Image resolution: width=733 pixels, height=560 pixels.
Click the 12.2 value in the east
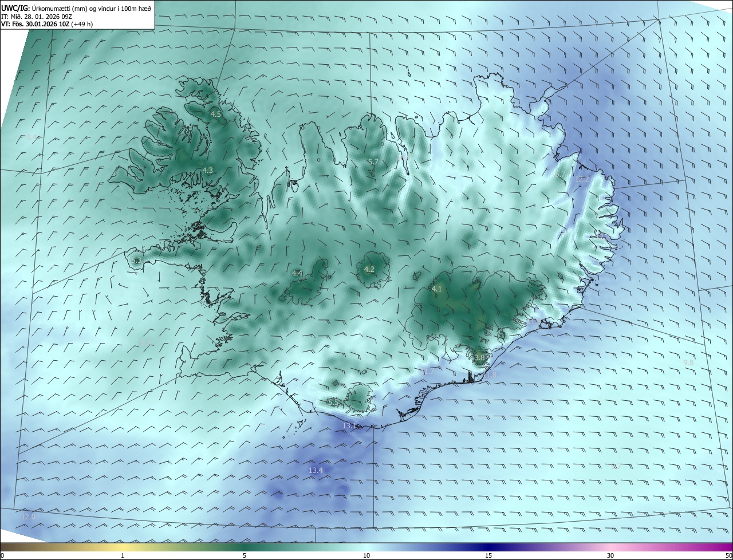point(582,179)
